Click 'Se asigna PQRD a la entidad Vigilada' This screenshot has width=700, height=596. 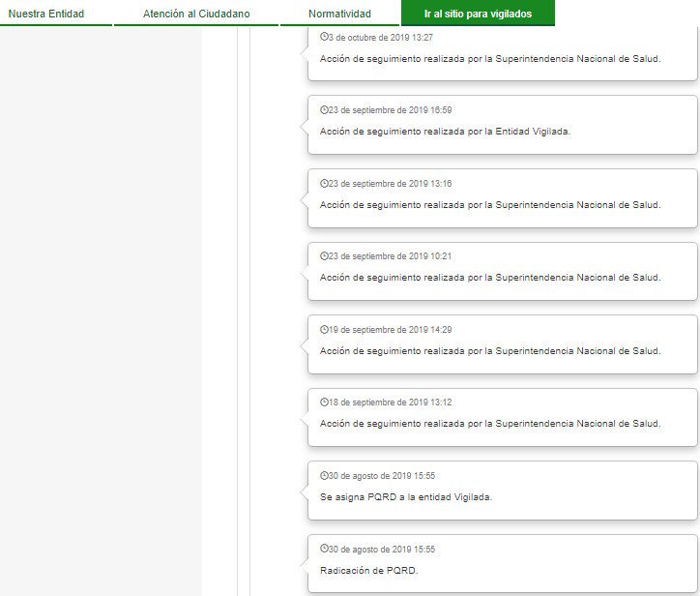[406, 496]
